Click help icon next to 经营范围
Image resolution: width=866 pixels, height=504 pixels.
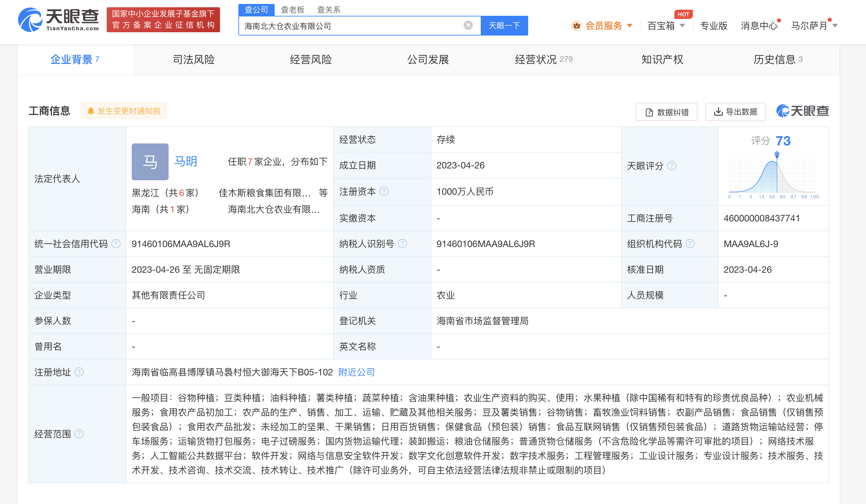coord(79,434)
